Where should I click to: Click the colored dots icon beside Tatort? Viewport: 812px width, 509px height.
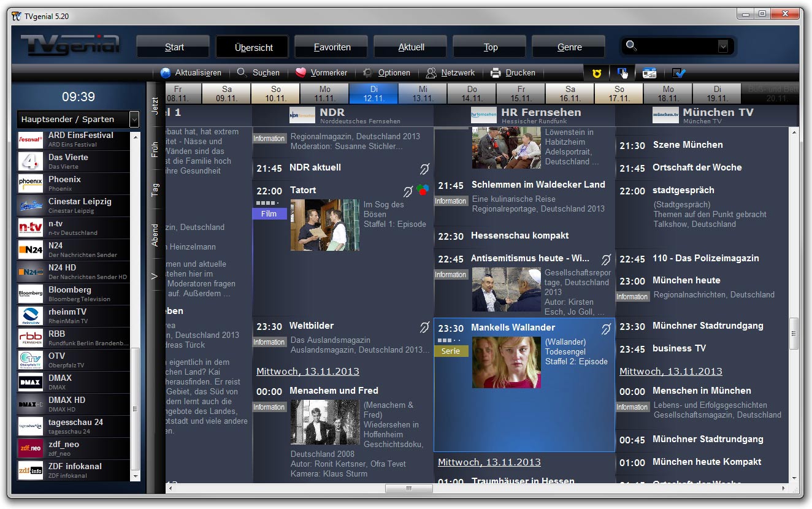point(422,189)
